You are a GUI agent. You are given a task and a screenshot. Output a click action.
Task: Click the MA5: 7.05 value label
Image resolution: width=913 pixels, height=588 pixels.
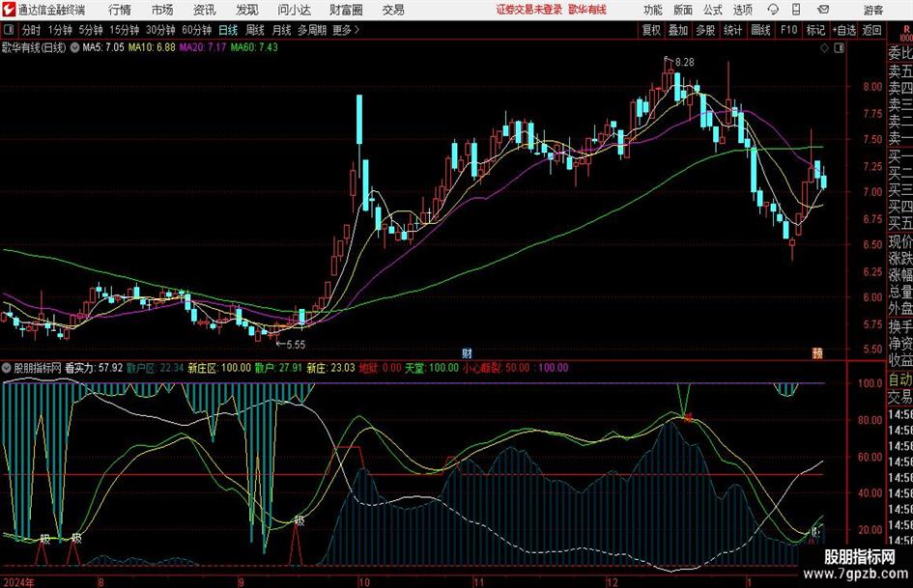[103, 47]
